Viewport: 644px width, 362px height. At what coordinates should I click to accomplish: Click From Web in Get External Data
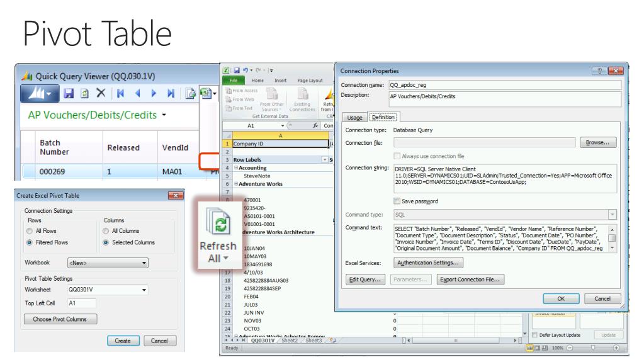tap(240, 99)
